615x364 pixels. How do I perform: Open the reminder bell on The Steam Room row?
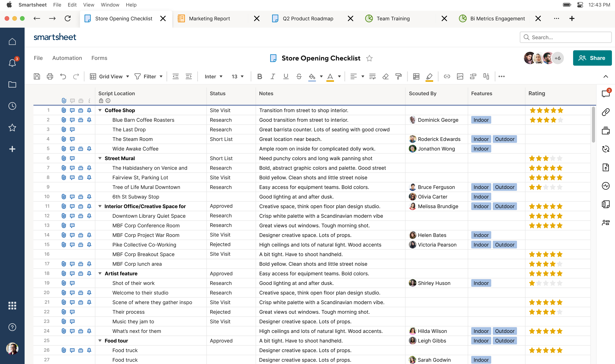[x=89, y=139]
